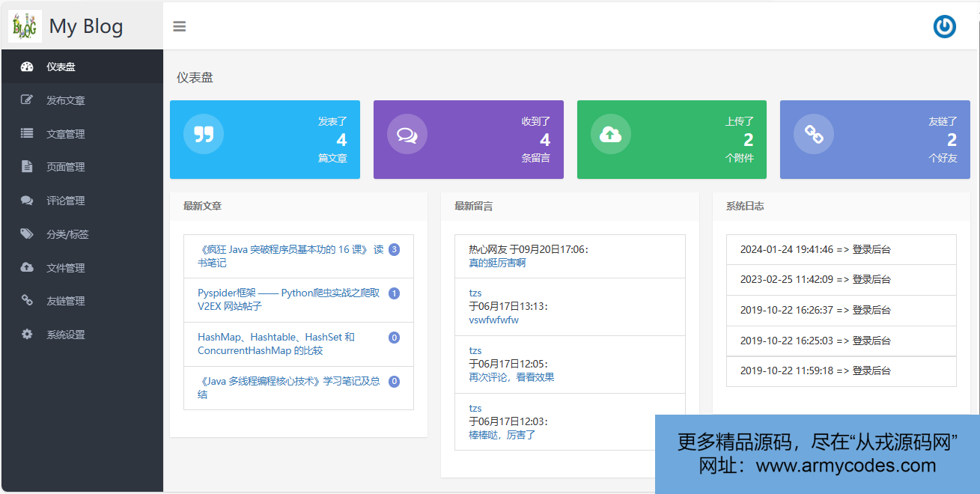Click the comment text 真的挺厉害啊

[497, 263]
